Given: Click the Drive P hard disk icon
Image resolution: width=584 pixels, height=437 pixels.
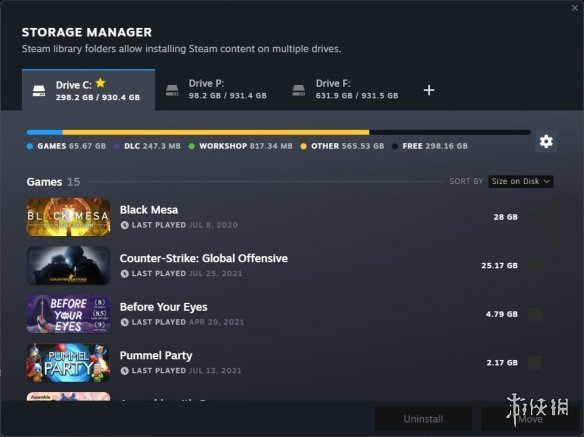Looking at the screenshot, I should point(172,90).
